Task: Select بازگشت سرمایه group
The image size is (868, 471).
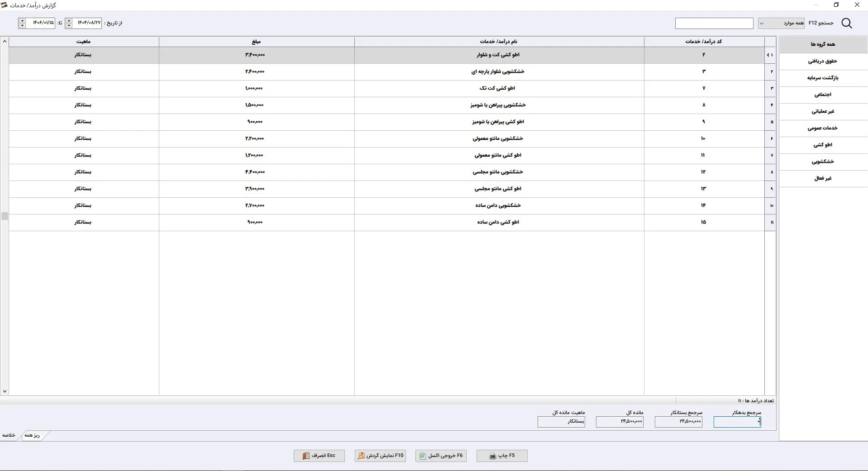Action: [x=823, y=78]
